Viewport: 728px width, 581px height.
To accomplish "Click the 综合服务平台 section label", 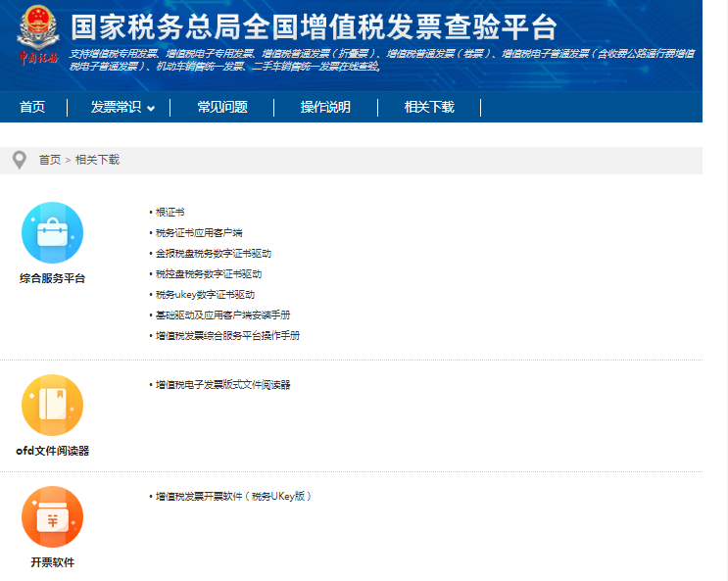I will [53, 278].
